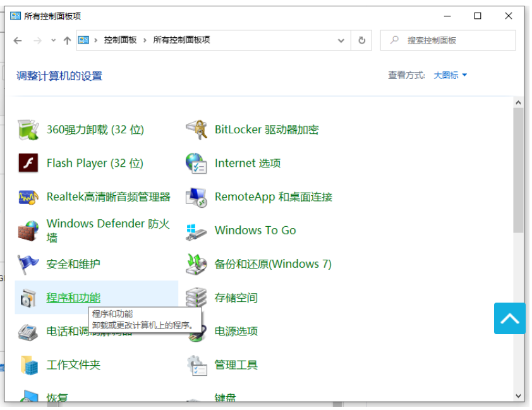Open the 360强力卸载 icon
Screen dimensions: 532x410
pos(28,130)
